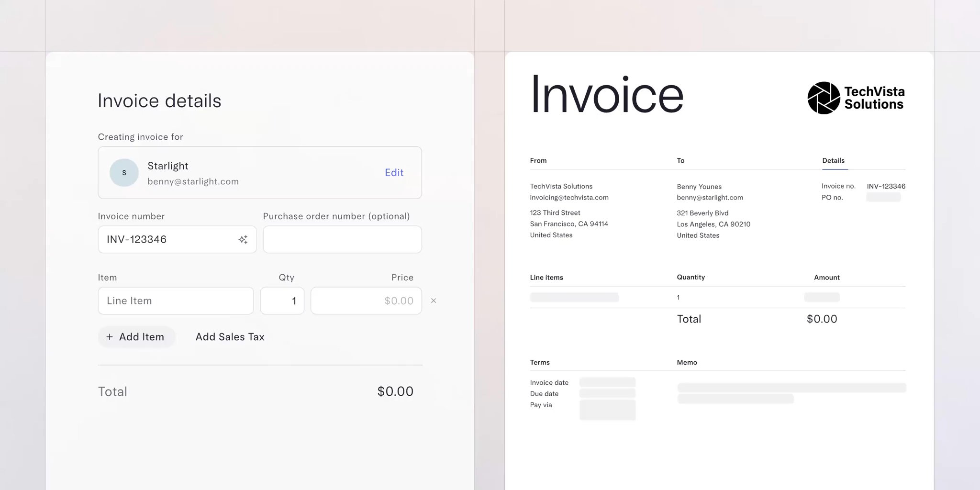Click the Add Item button
The image size is (980, 490).
click(x=136, y=337)
